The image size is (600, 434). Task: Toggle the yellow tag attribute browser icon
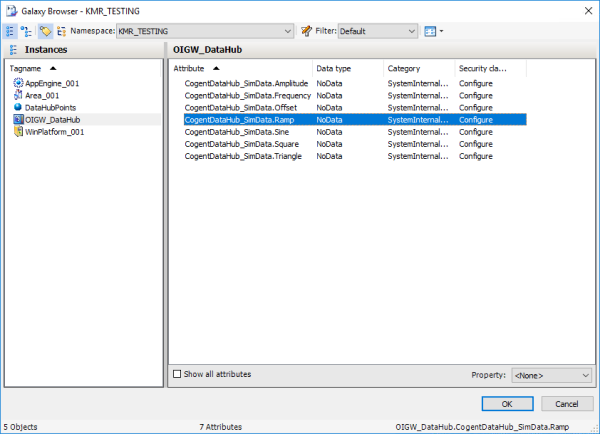point(45,31)
